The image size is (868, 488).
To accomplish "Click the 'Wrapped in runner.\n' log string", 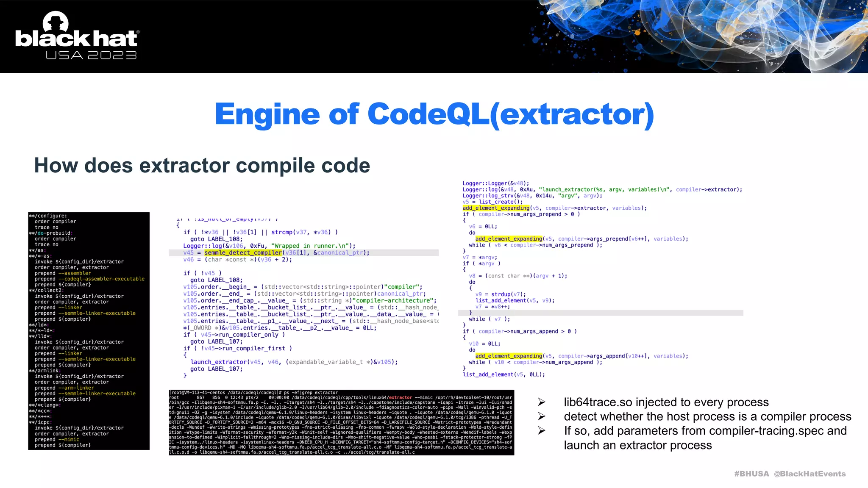I will point(311,246).
